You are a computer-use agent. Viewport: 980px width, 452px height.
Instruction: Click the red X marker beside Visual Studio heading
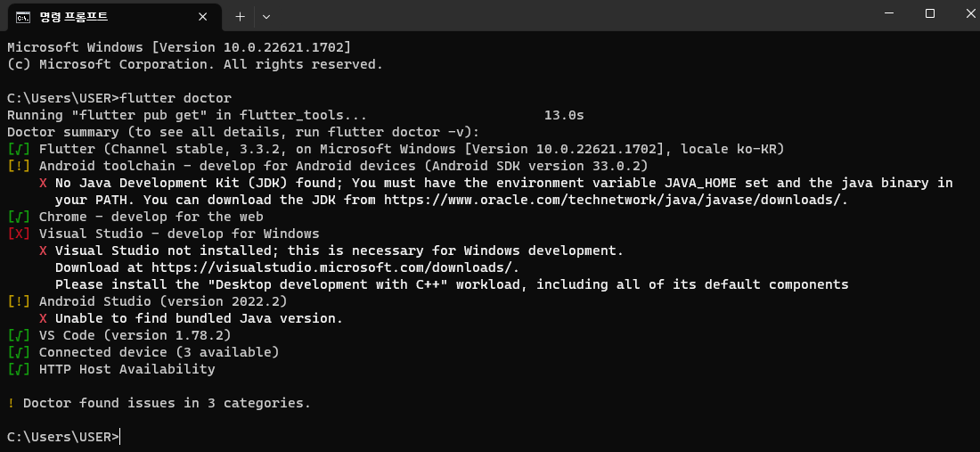point(19,234)
